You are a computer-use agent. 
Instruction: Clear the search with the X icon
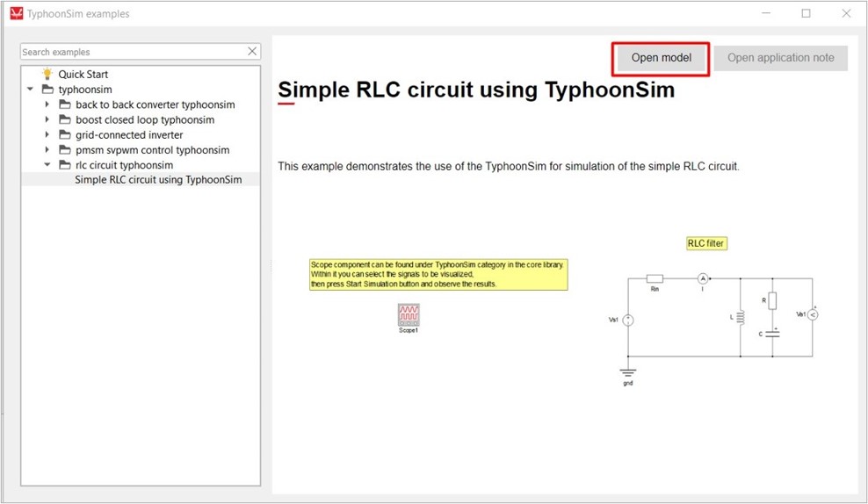click(252, 52)
